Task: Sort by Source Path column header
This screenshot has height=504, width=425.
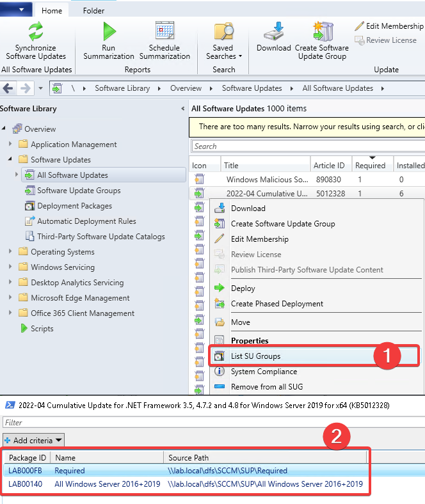Action: 266,458
